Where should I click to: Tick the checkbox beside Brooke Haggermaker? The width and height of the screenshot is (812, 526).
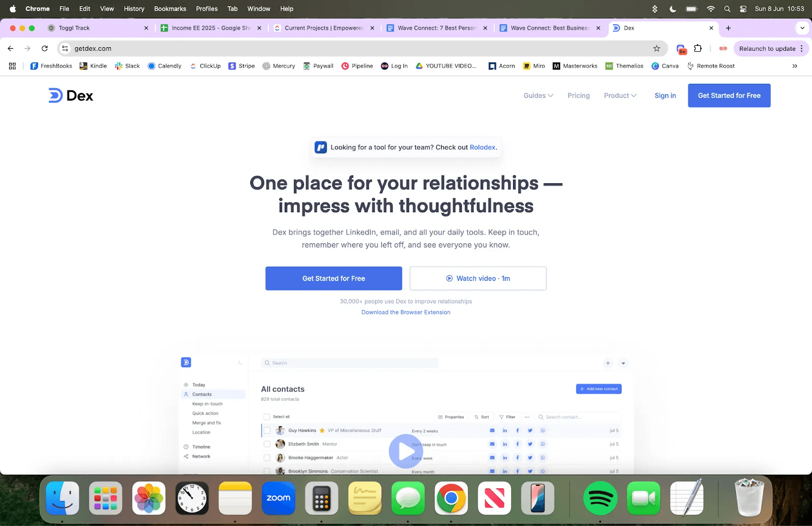(x=266, y=457)
